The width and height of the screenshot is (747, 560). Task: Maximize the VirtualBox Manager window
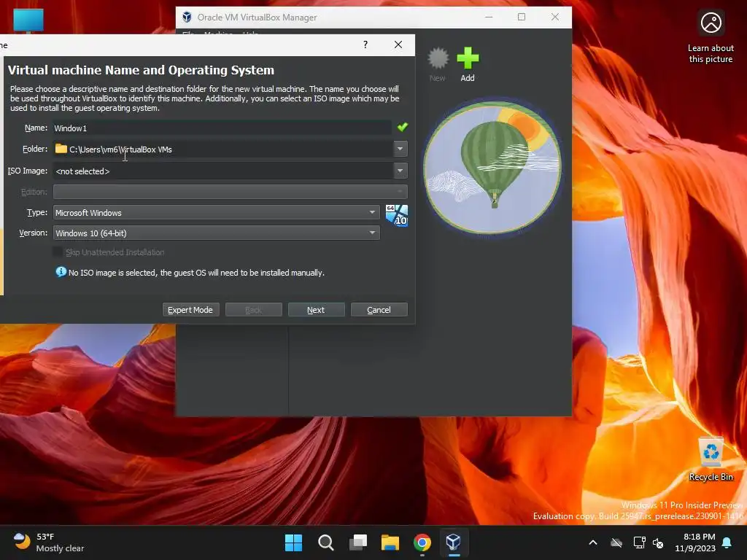522,17
